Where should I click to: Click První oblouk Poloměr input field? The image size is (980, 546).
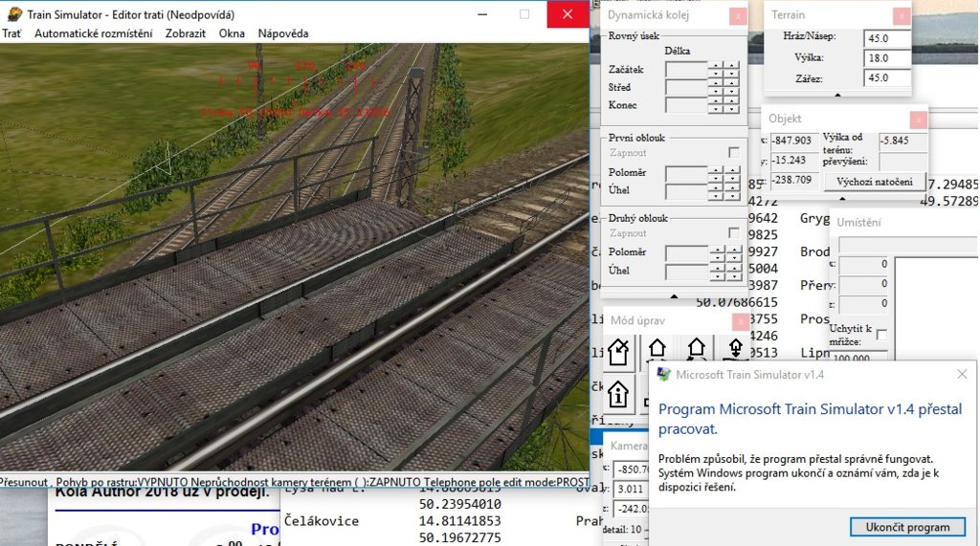[687, 174]
